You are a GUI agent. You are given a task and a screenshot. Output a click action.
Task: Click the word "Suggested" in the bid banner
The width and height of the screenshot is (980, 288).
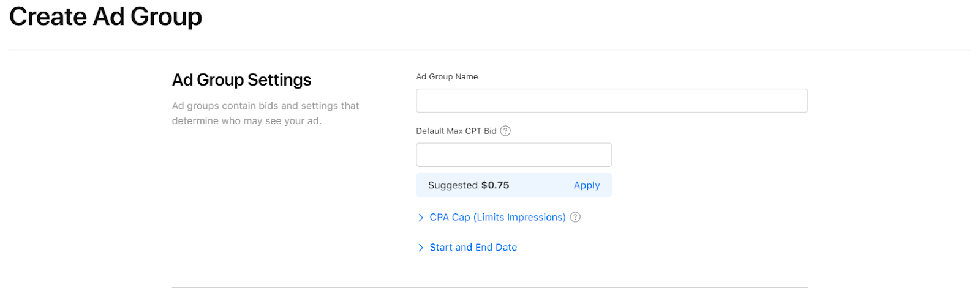(x=453, y=185)
